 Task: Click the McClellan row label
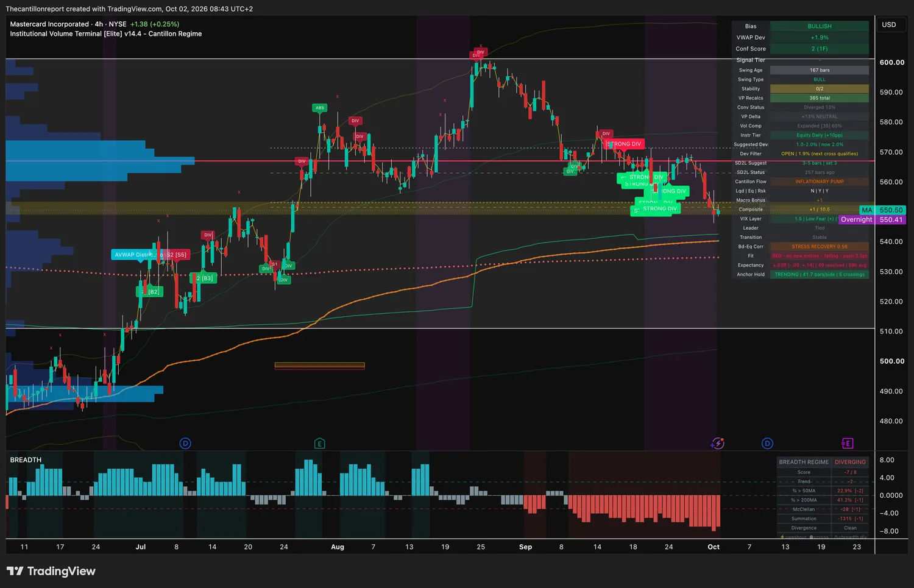(x=804, y=509)
